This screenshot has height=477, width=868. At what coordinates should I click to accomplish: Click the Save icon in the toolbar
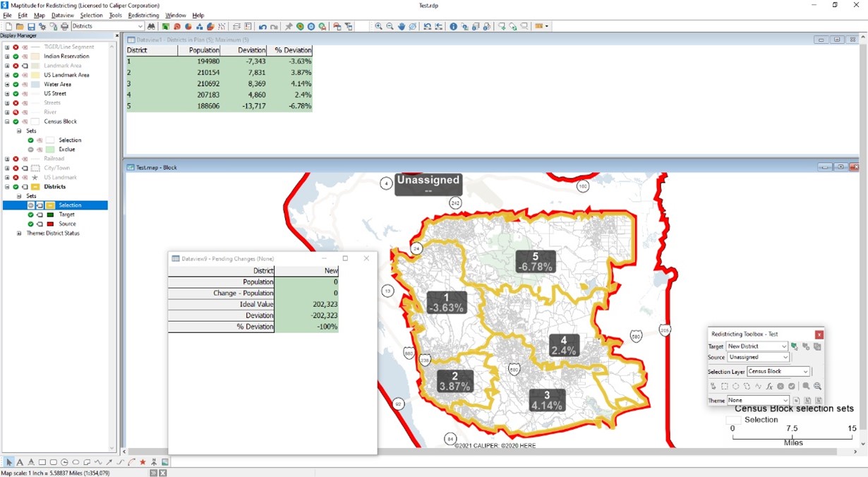click(x=31, y=27)
